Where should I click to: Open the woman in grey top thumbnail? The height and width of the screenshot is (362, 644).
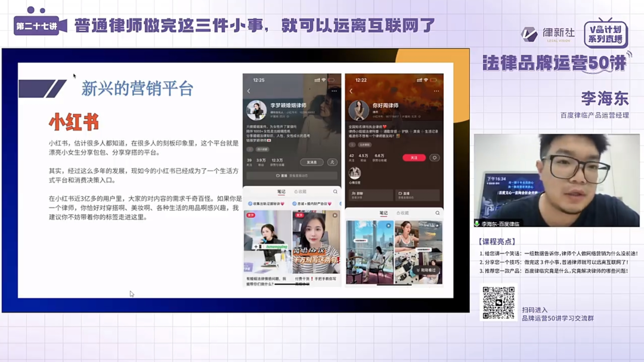(x=419, y=252)
